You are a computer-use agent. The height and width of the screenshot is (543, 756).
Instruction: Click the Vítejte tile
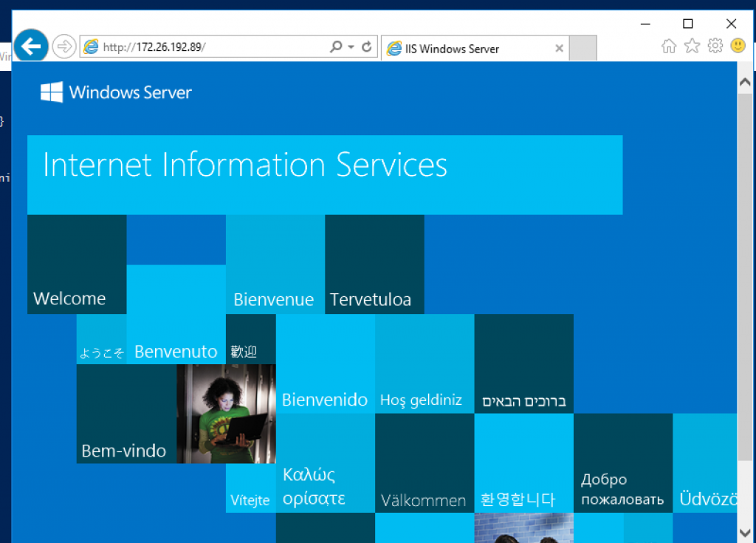click(251, 488)
